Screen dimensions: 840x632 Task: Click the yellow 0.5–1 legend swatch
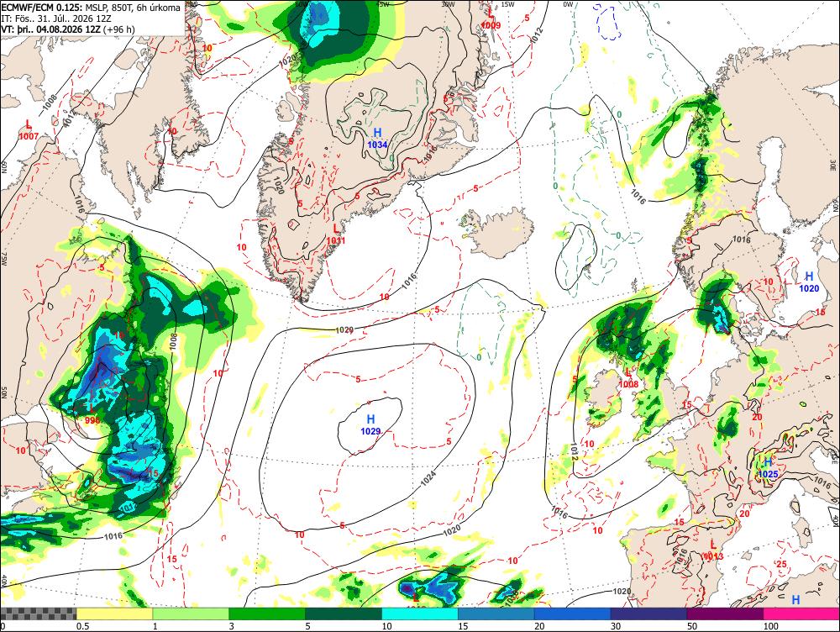coord(114,614)
